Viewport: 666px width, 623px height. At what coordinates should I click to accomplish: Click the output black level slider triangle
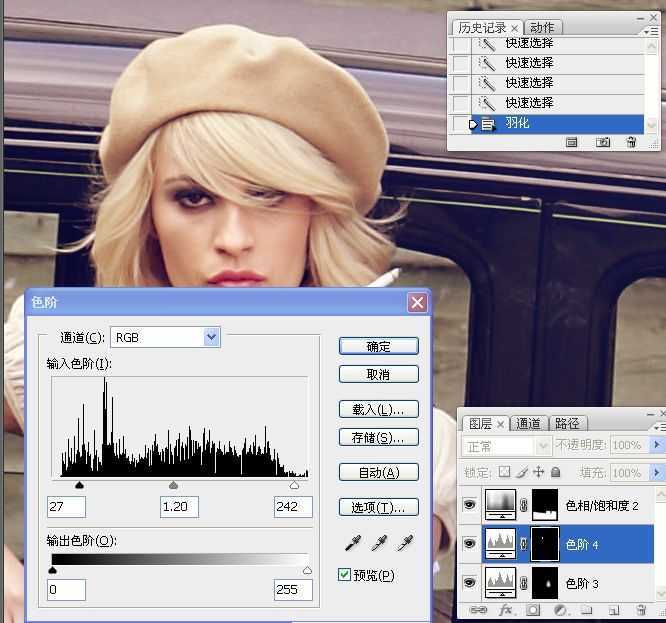tap(52, 570)
